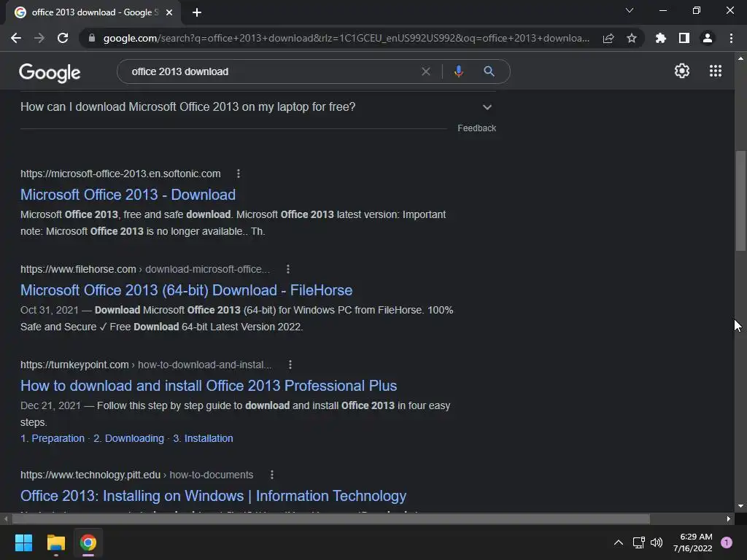Toggle the Chrome side panel
747x560 pixels.
coord(684,38)
